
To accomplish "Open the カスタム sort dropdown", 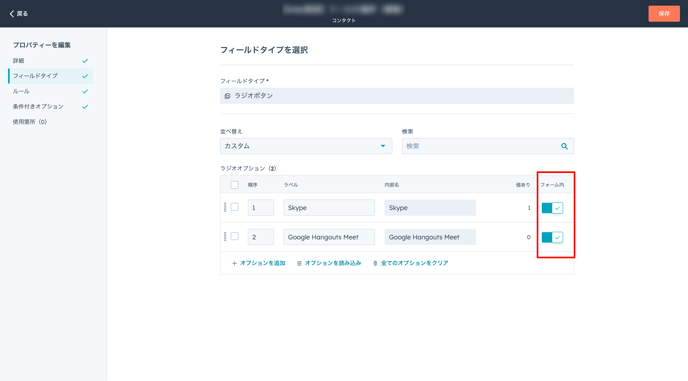I will (306, 146).
